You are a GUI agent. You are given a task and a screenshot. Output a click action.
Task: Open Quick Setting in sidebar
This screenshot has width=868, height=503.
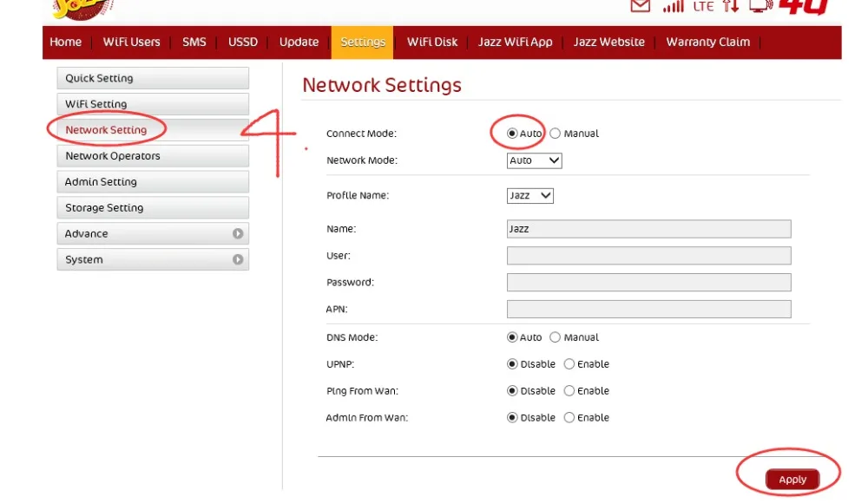tap(153, 78)
